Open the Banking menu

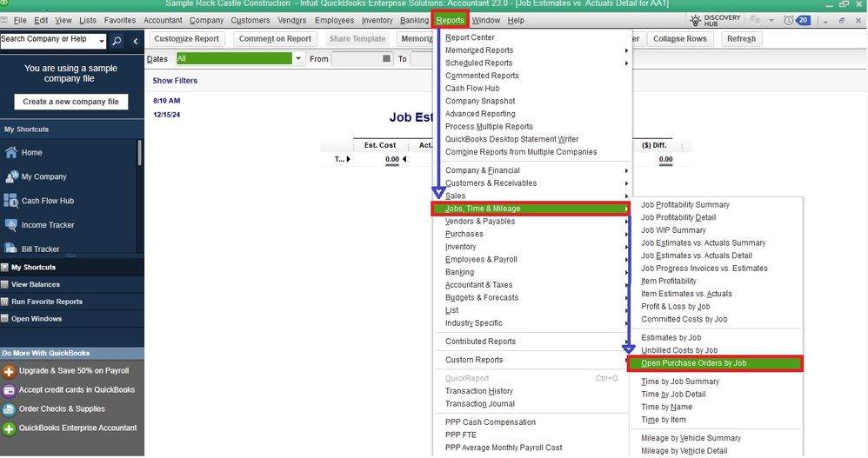(x=414, y=21)
